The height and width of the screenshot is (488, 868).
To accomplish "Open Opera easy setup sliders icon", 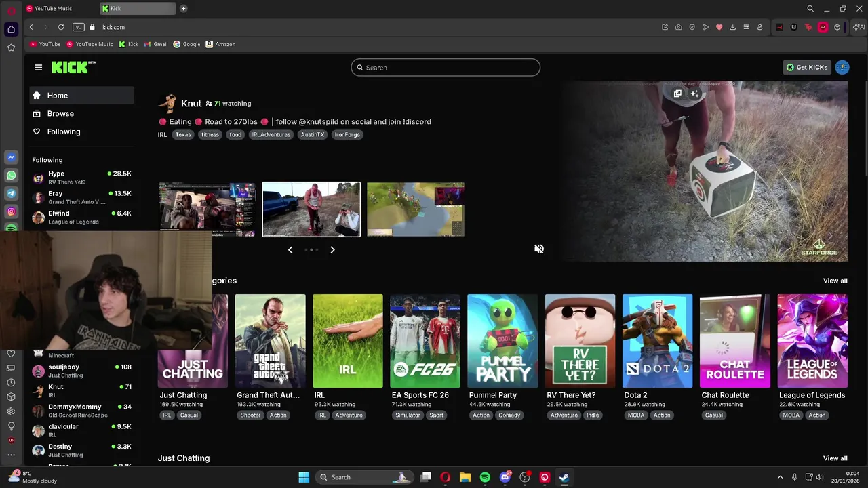I will pyautogui.click(x=746, y=27).
